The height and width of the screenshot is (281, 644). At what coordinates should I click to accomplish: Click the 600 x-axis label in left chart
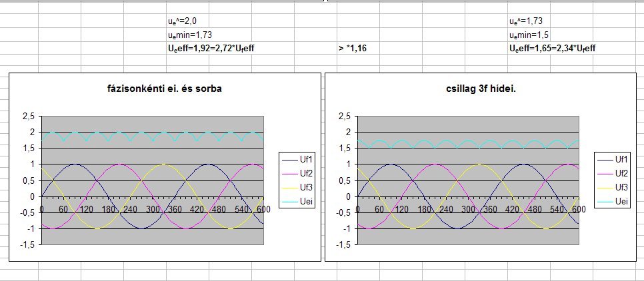tap(263, 209)
